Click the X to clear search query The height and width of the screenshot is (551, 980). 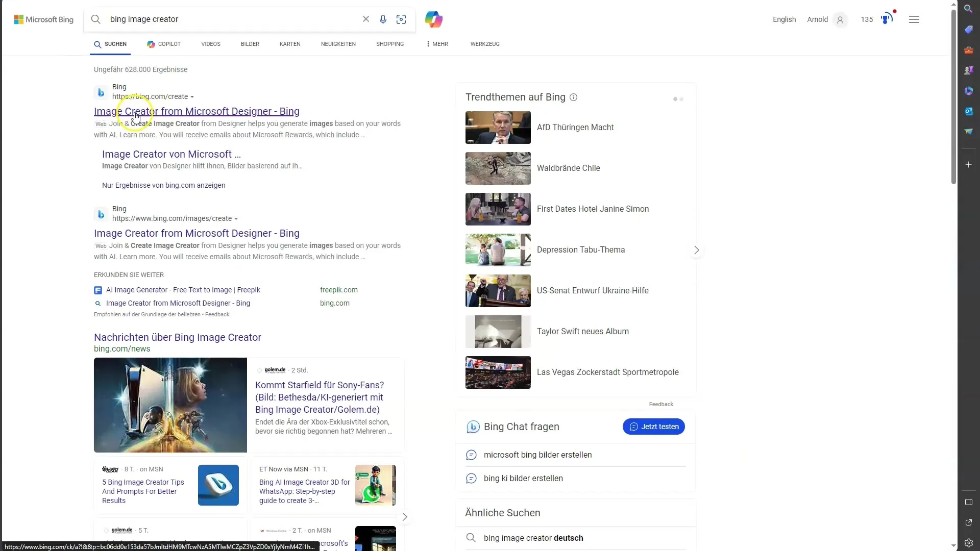tap(365, 19)
